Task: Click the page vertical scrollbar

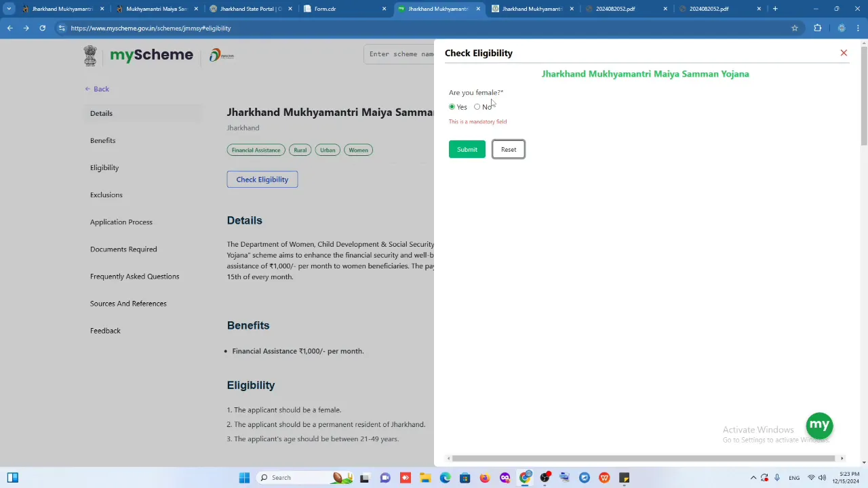Action: point(864,95)
